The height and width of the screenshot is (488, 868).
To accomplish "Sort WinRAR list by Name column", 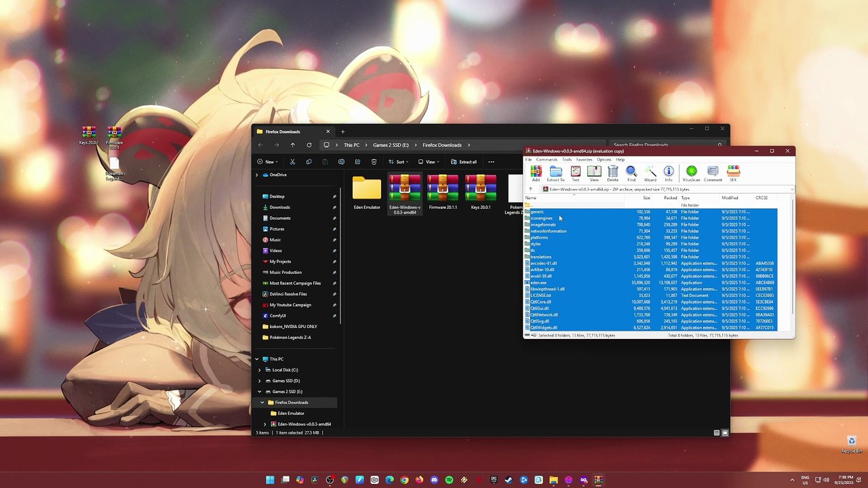I will point(574,198).
